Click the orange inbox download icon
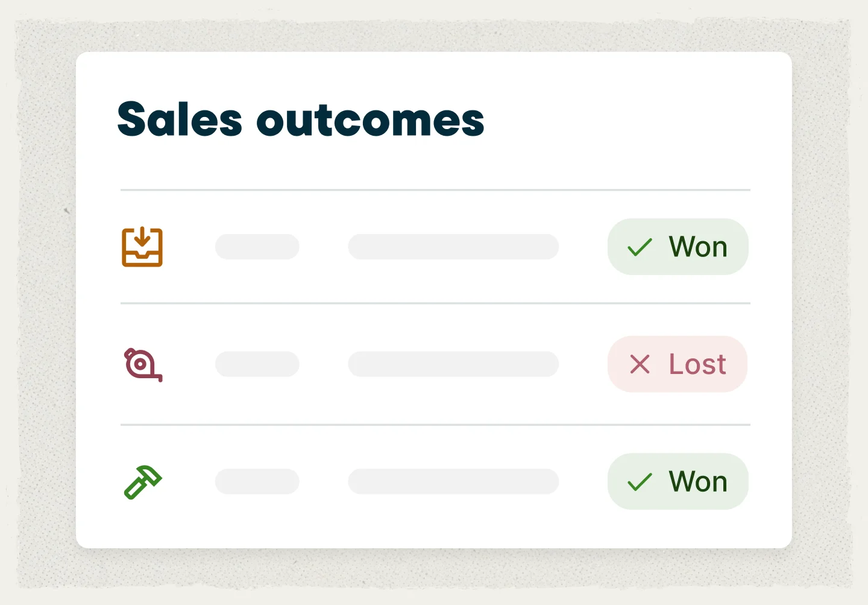Image resolution: width=868 pixels, height=605 pixels. pos(142,247)
